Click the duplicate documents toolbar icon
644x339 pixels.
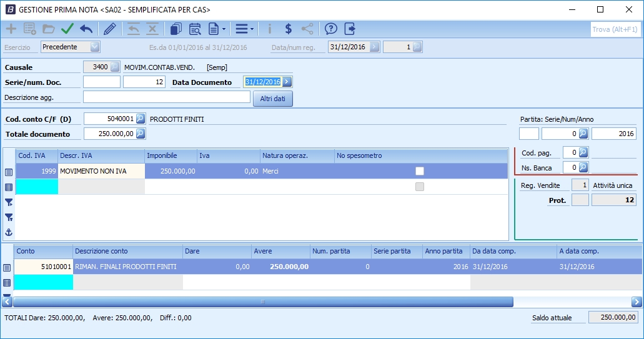click(x=176, y=29)
